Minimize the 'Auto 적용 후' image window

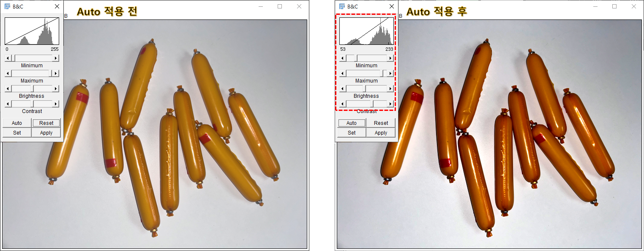click(595, 6)
